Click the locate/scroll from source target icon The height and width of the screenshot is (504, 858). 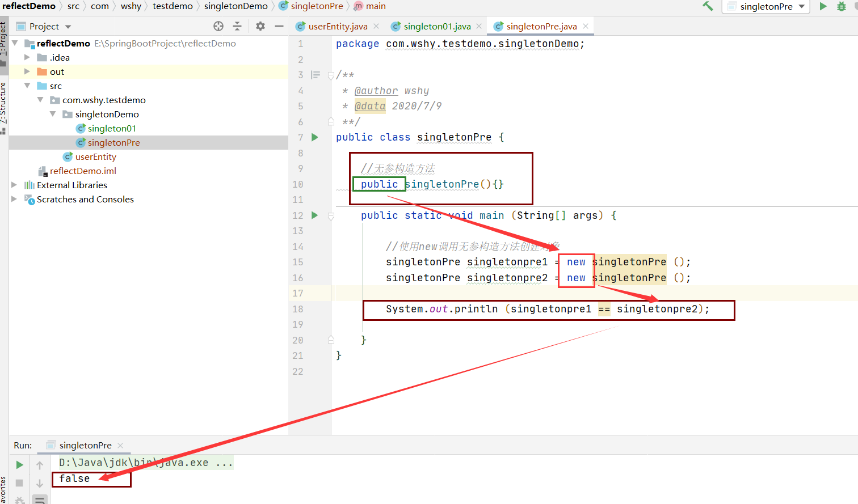[x=218, y=26]
